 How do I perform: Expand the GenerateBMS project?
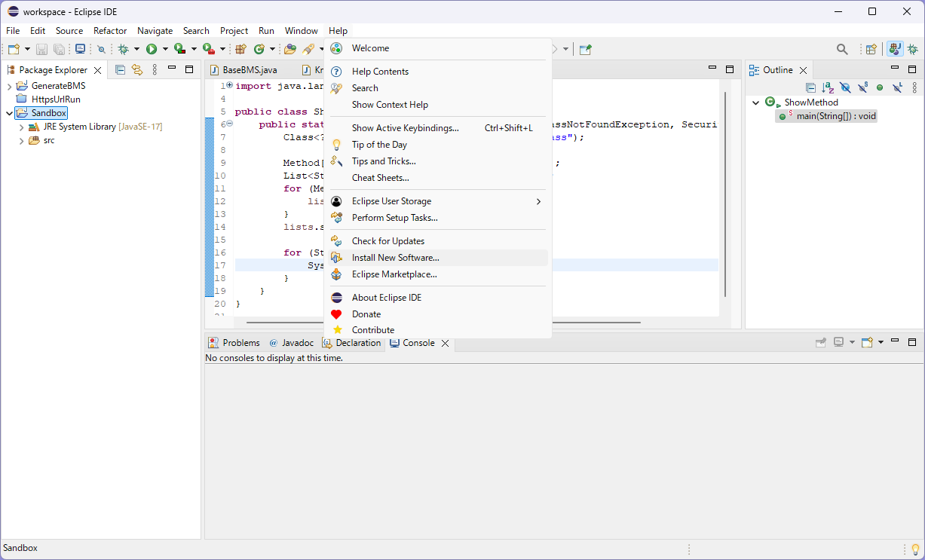click(x=9, y=86)
